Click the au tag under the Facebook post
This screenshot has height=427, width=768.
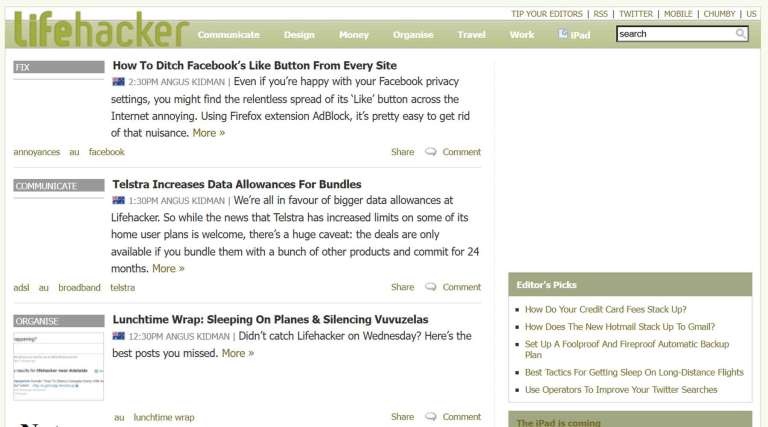tap(74, 152)
